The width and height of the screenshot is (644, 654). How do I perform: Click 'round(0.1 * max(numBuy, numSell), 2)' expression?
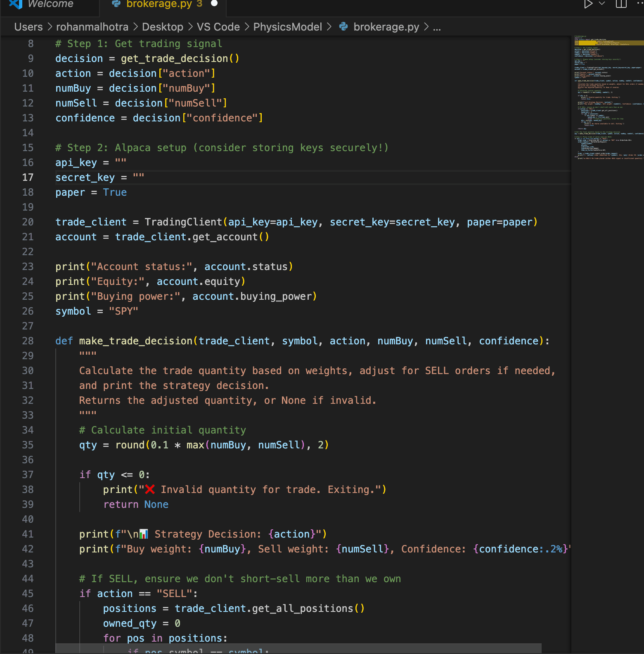[222, 445]
